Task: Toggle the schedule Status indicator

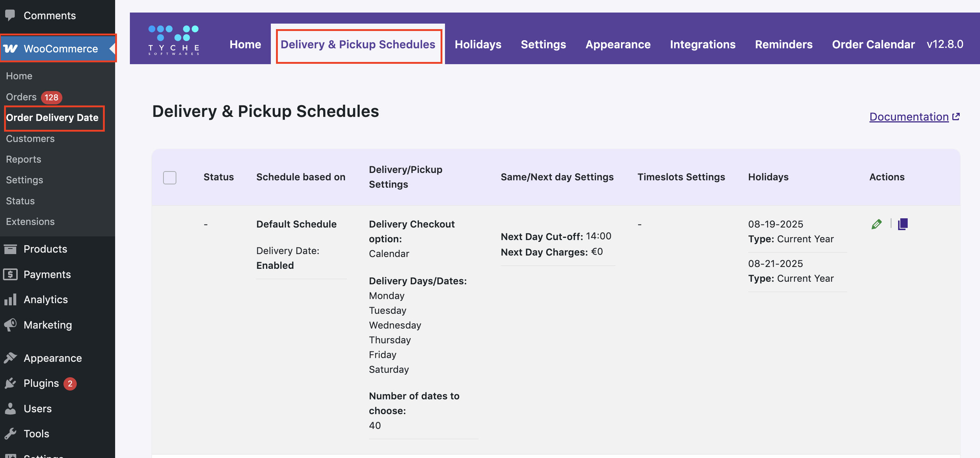Action: point(206,224)
